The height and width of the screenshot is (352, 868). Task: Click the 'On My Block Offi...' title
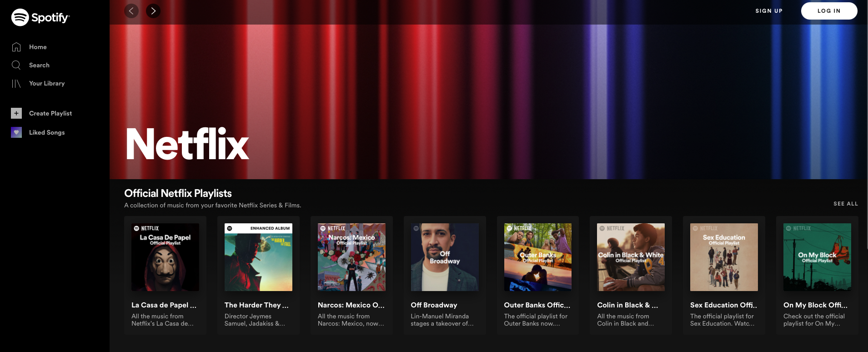coord(815,305)
